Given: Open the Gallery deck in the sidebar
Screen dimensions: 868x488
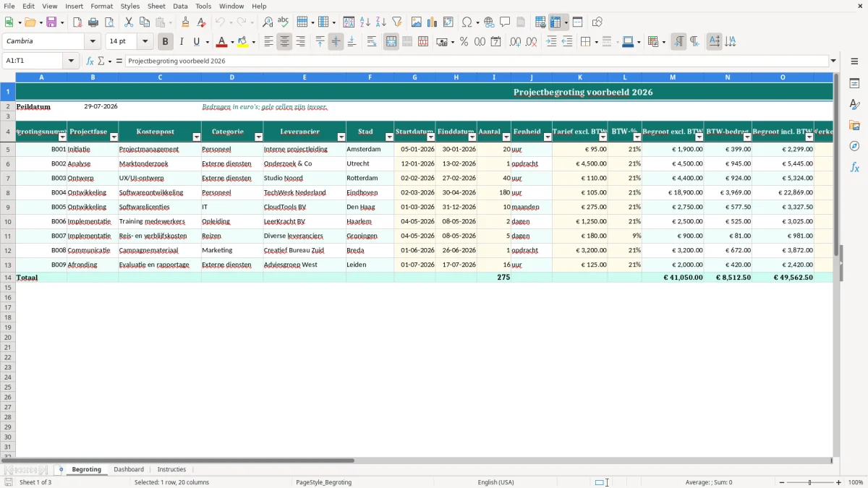Looking at the screenshot, I should tap(854, 126).
